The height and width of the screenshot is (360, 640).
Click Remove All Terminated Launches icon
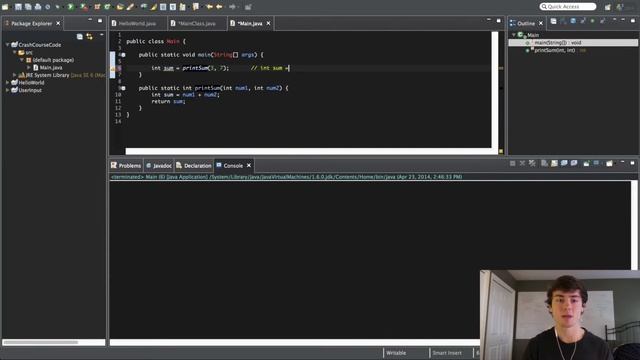(532, 163)
